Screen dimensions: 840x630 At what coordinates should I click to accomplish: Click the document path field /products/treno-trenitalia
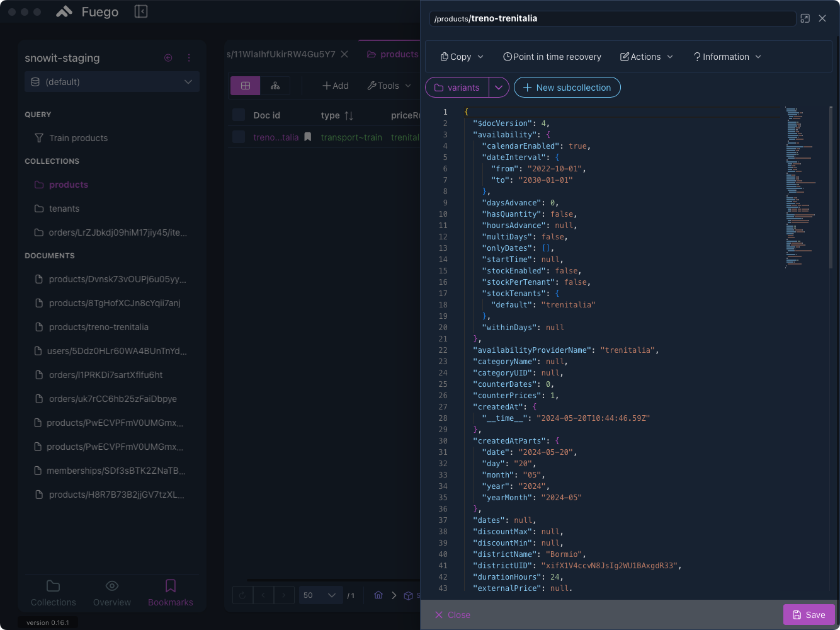point(612,19)
